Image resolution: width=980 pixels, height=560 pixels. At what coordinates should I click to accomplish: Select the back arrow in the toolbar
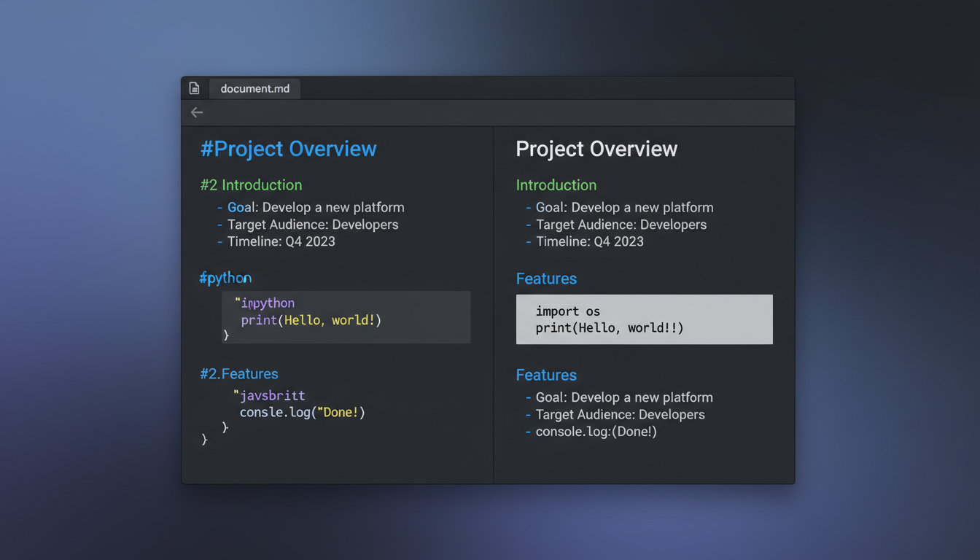click(x=196, y=112)
